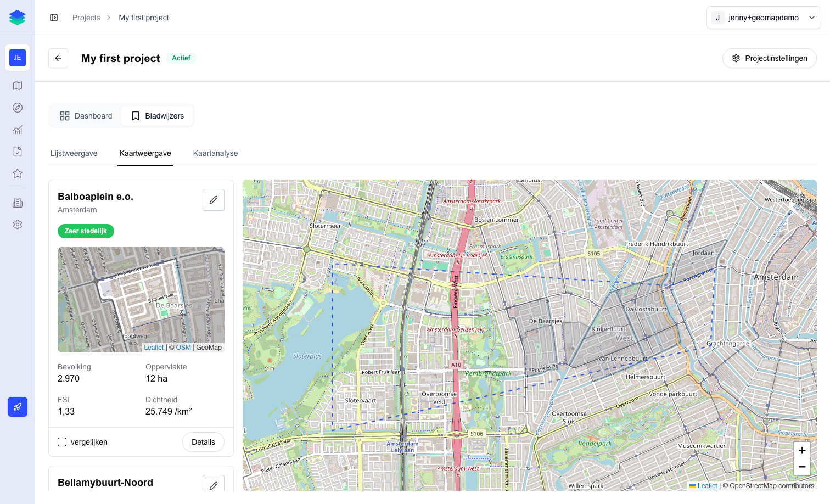Click the map icon in the sidebar

pyautogui.click(x=18, y=86)
